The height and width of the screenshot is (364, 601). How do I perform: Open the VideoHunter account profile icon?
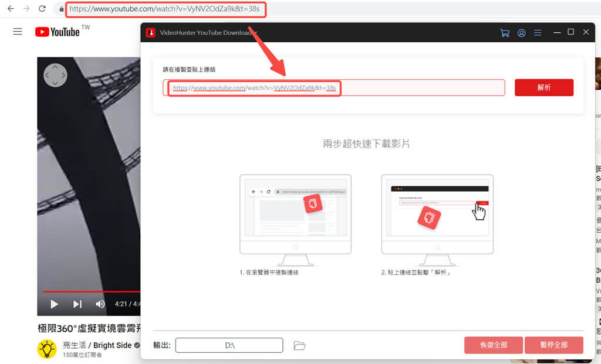521,33
